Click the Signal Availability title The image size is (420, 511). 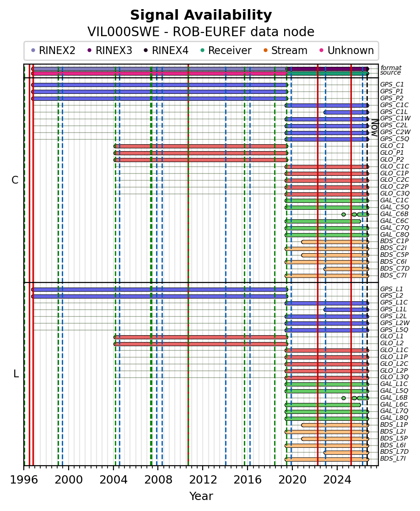(201, 15)
